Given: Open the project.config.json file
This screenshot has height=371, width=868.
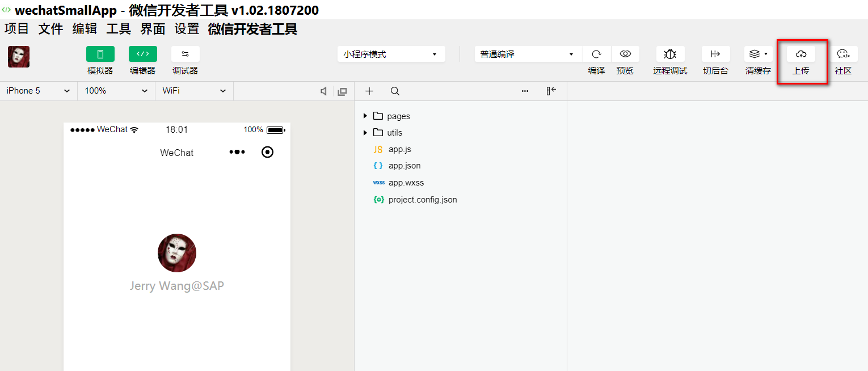Looking at the screenshot, I should point(423,200).
